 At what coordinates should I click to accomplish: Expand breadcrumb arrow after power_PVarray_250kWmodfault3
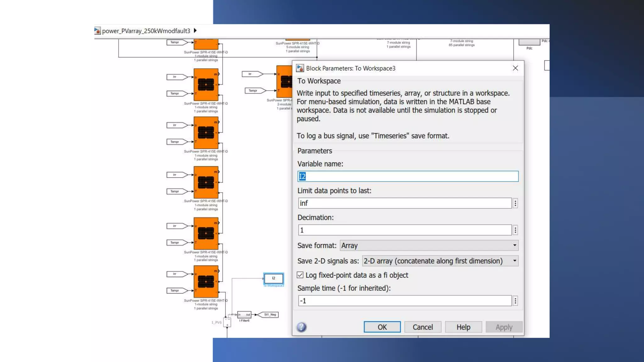(x=195, y=30)
